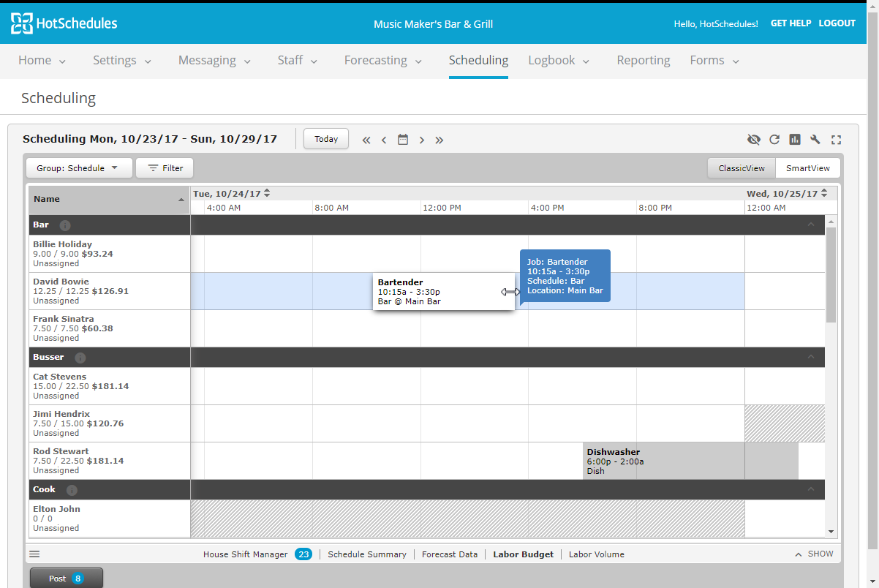This screenshot has height=588, width=879.
Task: Open Forecast Data tab
Action: click(450, 554)
